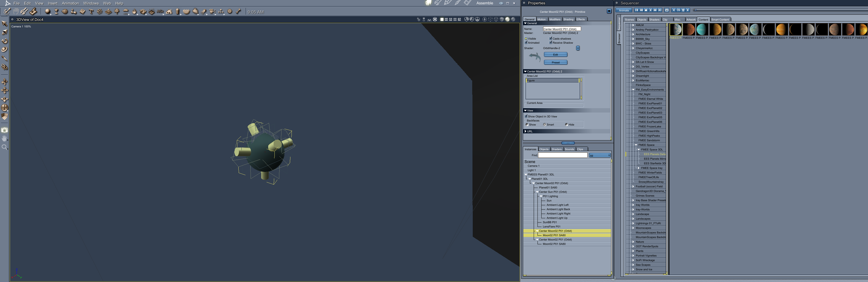Click the delete keyframe trash button
Image resolution: width=868 pixels, height=282 pixels.
(x=683, y=10)
